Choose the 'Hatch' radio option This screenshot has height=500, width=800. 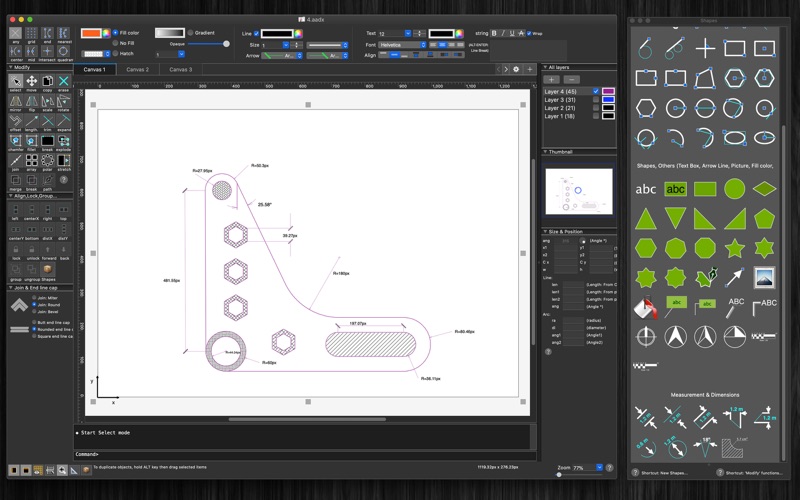(115, 53)
